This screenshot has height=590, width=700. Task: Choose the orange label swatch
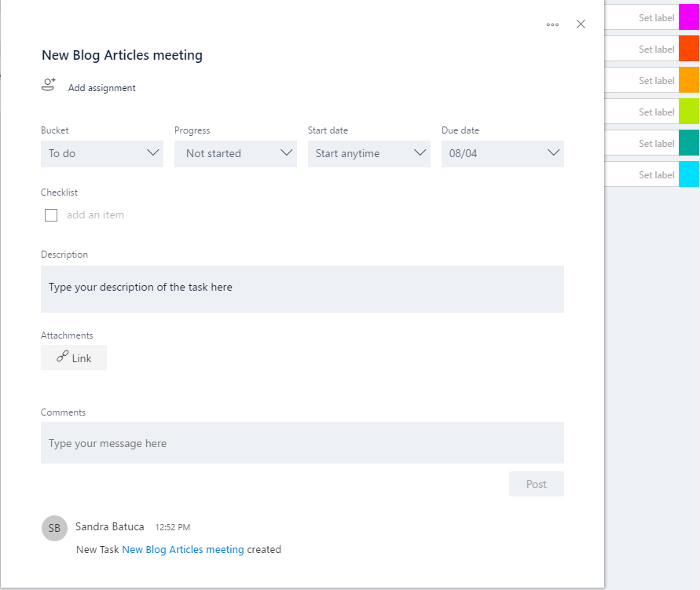click(689, 80)
